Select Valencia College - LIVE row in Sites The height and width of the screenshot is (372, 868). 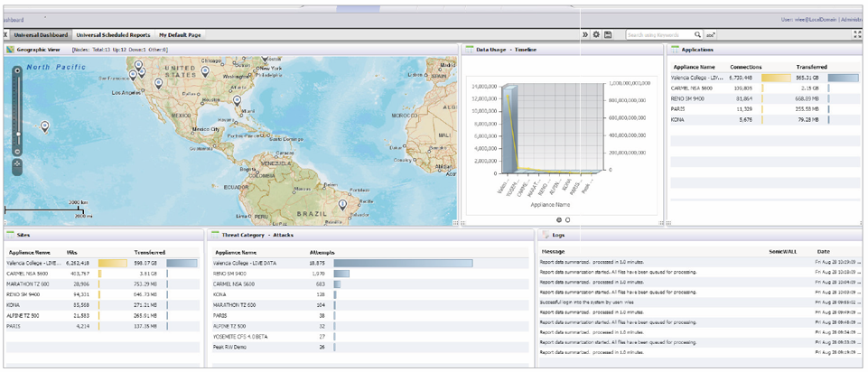tap(102, 264)
